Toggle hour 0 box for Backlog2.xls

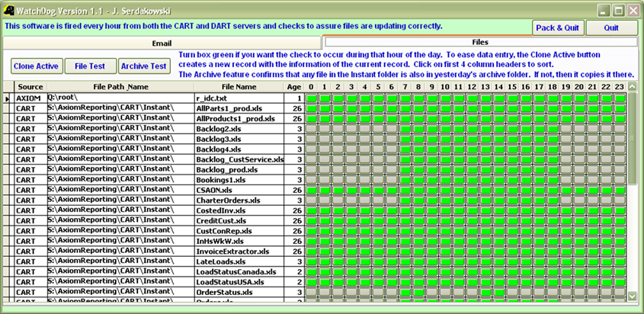[311, 129]
